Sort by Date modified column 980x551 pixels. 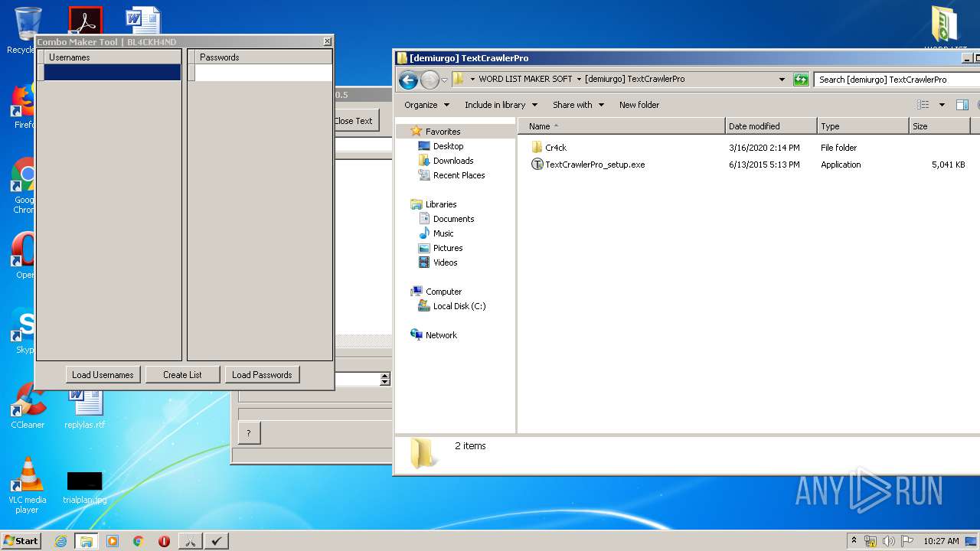(x=771, y=126)
